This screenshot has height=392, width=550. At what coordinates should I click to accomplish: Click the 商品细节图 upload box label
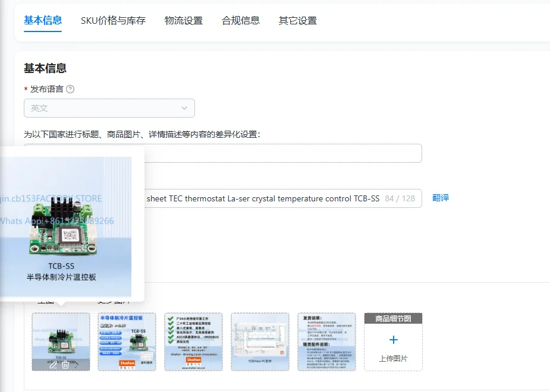pos(393,318)
